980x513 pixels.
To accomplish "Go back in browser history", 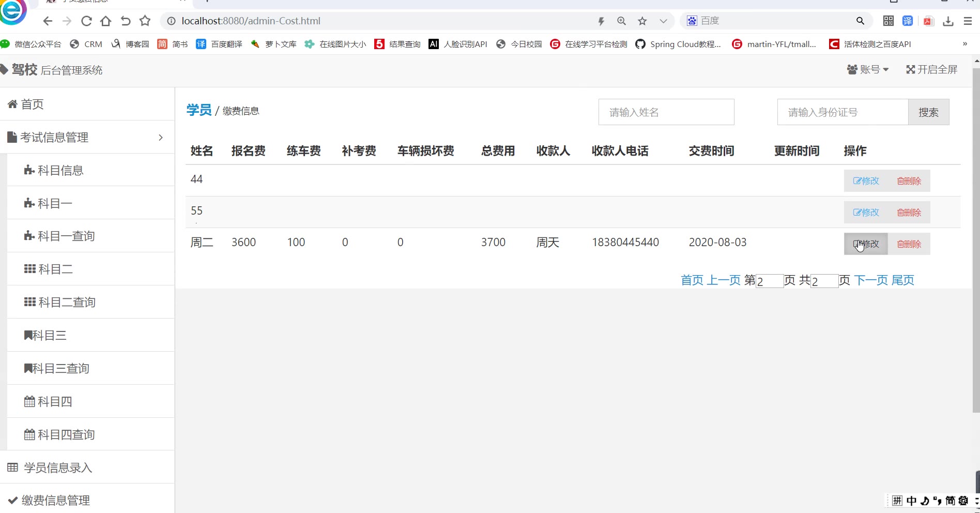I will 48,21.
